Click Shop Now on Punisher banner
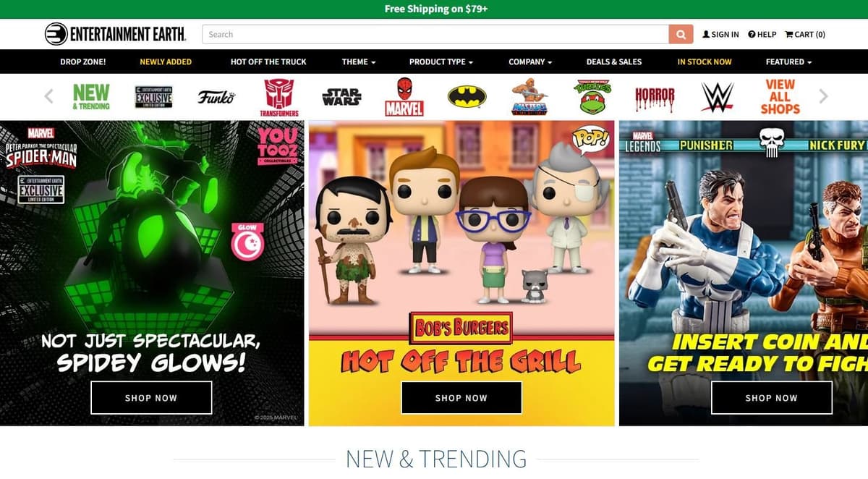The image size is (868, 479). click(x=772, y=397)
